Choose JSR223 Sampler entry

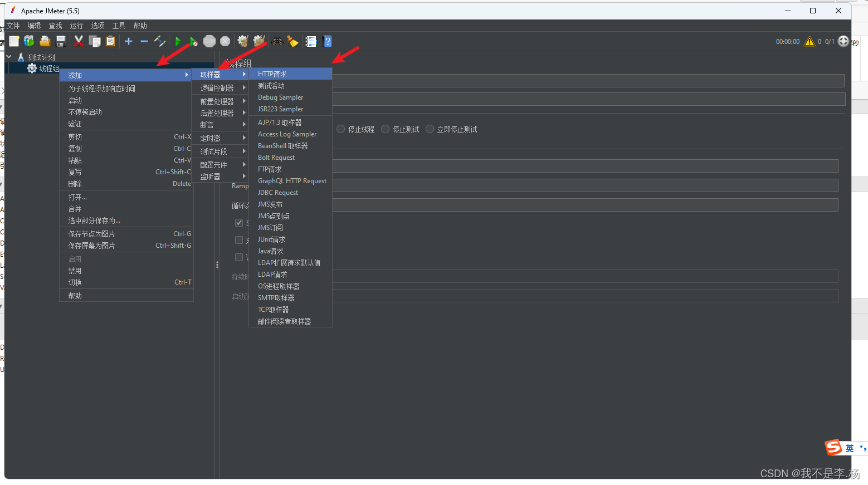click(x=290, y=109)
